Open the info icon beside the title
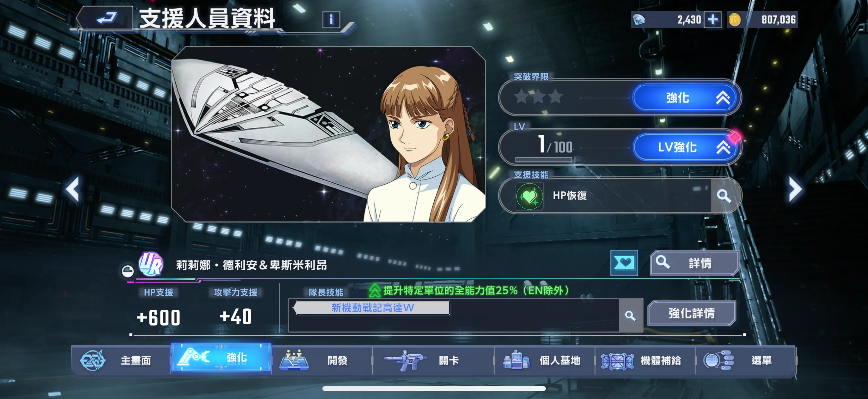Viewport: 868px width, 399px height. click(331, 20)
